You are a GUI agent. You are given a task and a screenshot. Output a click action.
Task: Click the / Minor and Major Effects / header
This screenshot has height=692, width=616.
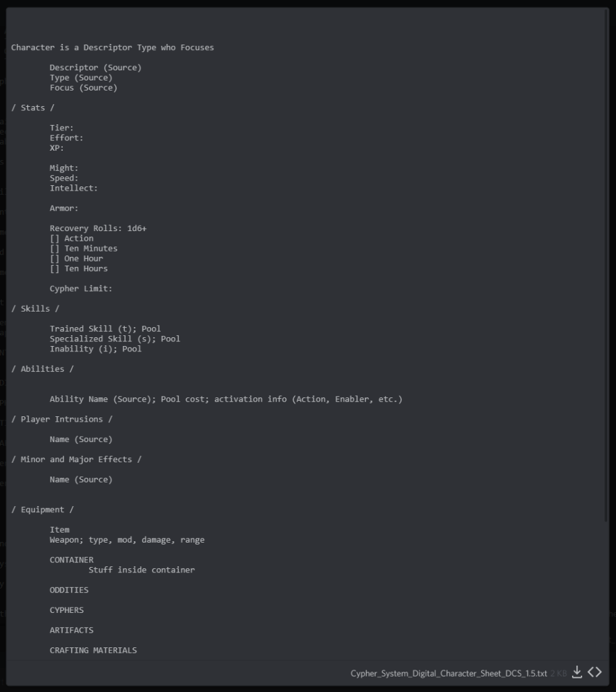(x=76, y=460)
